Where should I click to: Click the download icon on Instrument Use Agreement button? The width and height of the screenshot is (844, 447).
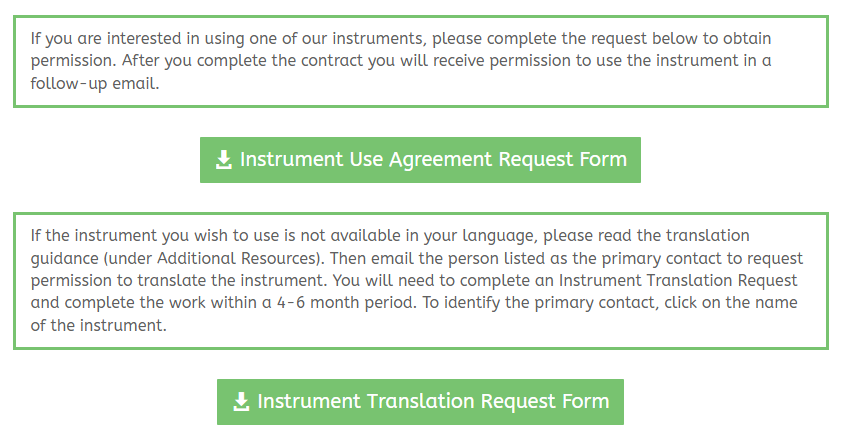[223, 160]
